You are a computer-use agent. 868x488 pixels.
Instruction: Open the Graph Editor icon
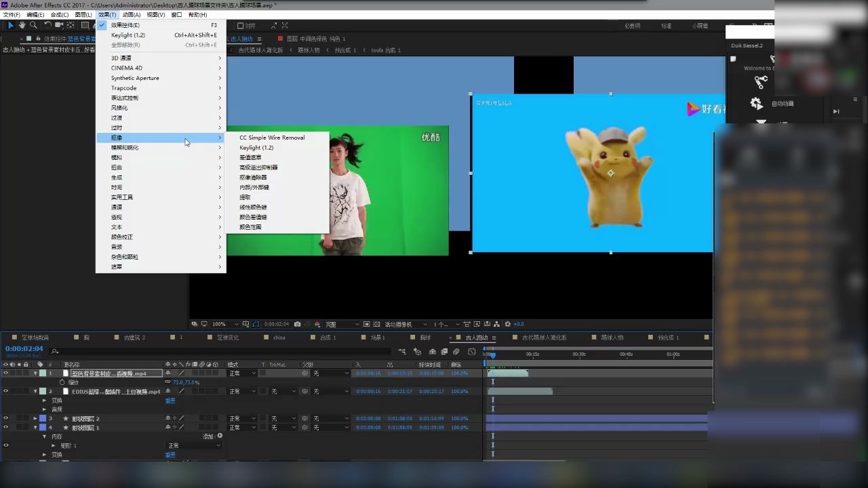point(472,351)
